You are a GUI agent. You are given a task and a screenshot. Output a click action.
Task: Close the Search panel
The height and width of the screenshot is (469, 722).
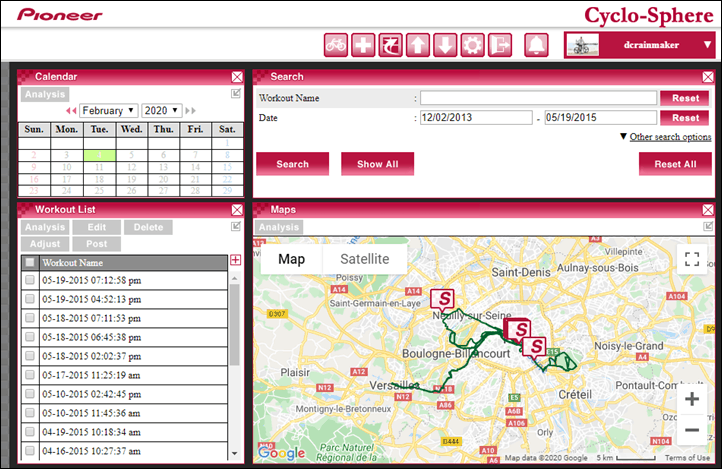[x=708, y=77]
